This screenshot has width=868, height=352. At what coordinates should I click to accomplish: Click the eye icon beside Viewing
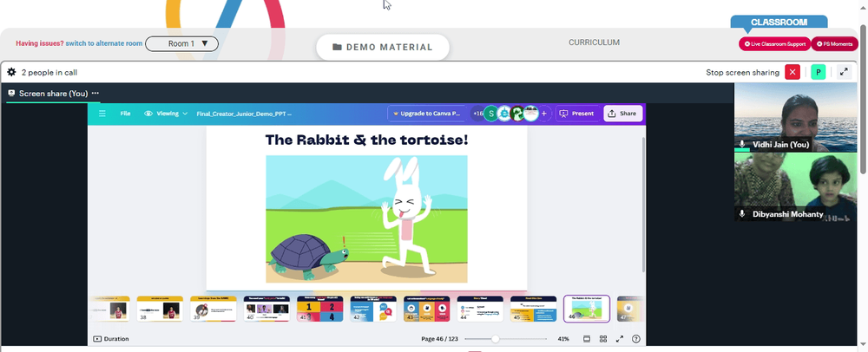coord(148,114)
